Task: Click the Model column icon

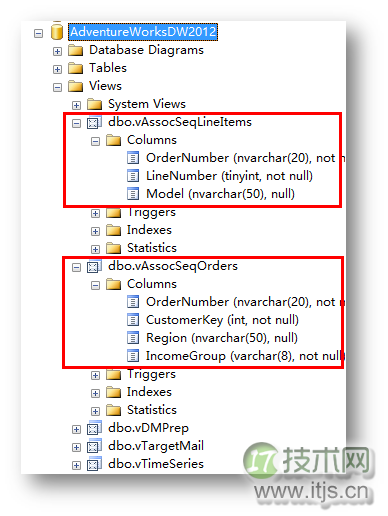Action: click(133, 194)
